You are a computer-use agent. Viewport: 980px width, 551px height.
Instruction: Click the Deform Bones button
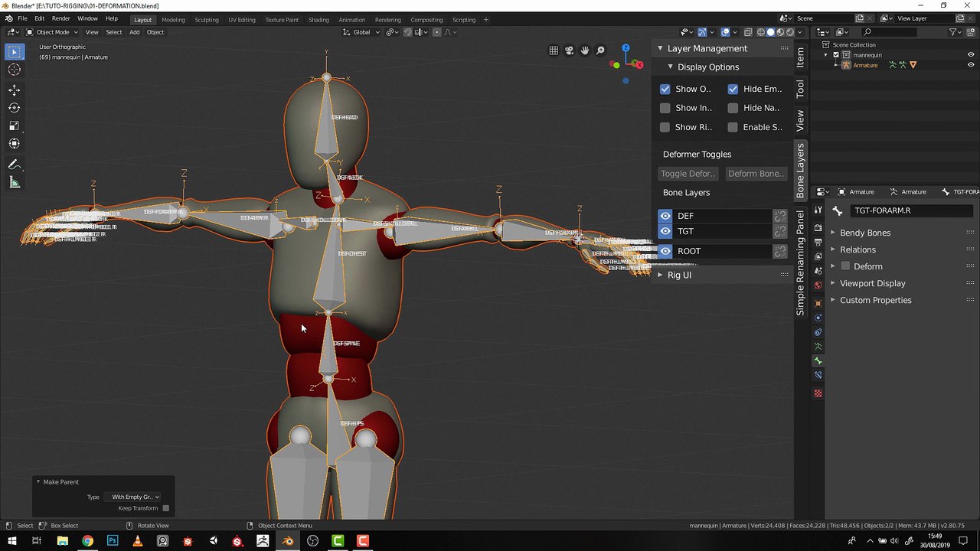[x=755, y=174]
